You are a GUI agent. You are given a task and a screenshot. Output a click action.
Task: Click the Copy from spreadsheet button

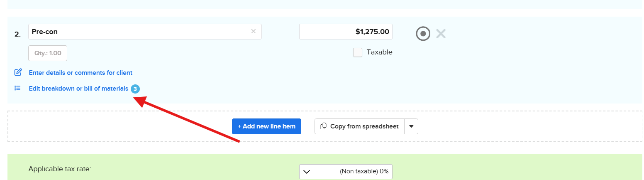[x=359, y=126]
